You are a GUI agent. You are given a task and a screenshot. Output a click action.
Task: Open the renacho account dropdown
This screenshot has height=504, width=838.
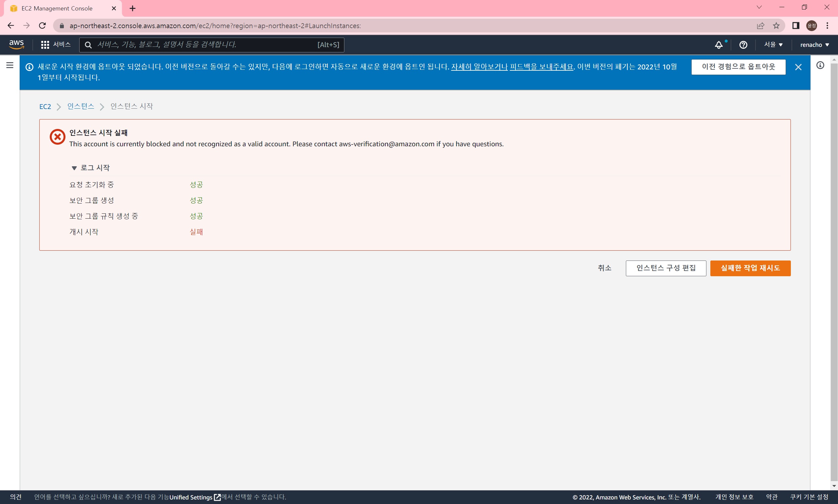(814, 45)
